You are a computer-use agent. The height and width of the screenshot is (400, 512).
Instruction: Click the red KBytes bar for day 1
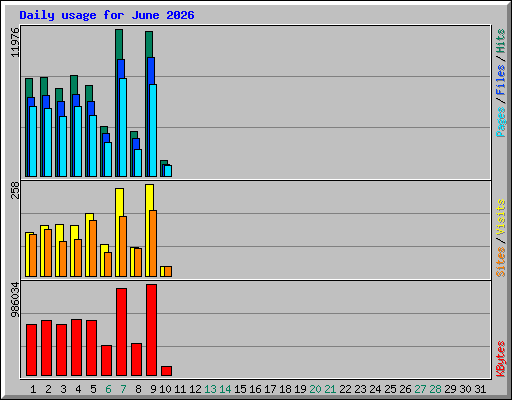coord(31,350)
